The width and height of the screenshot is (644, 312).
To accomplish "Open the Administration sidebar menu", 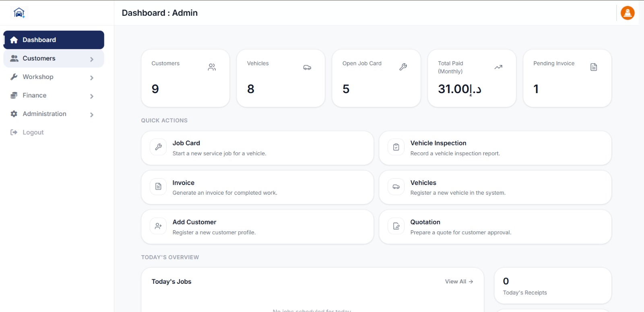I will [x=54, y=114].
